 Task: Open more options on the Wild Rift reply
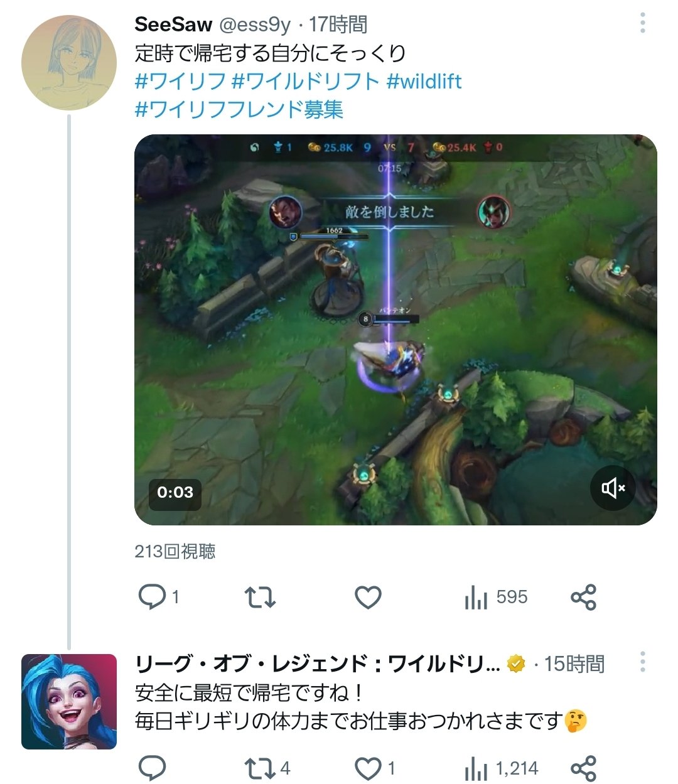point(642,662)
